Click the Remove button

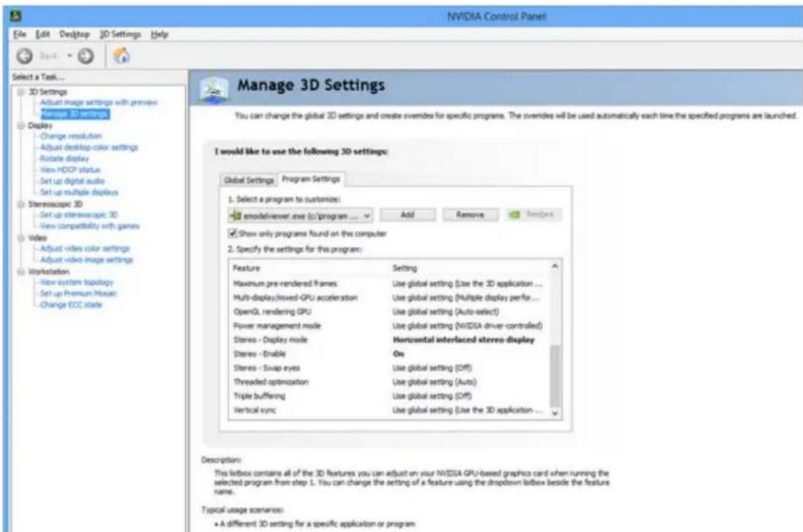(x=470, y=215)
